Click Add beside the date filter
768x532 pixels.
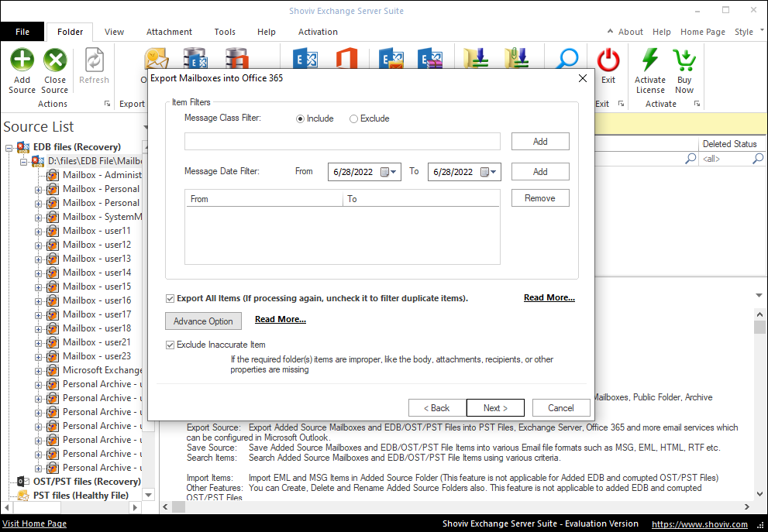(540, 172)
